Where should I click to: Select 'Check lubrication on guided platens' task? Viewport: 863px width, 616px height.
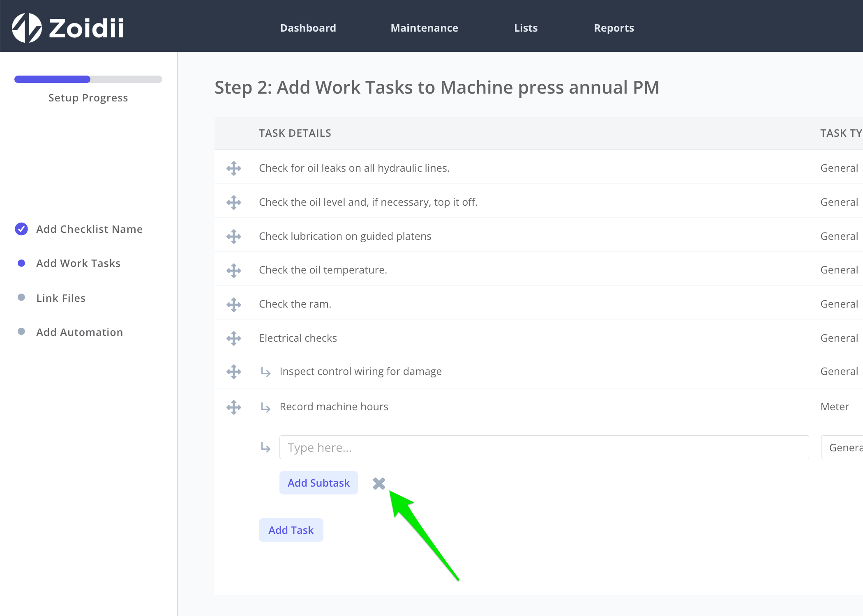[x=345, y=236]
